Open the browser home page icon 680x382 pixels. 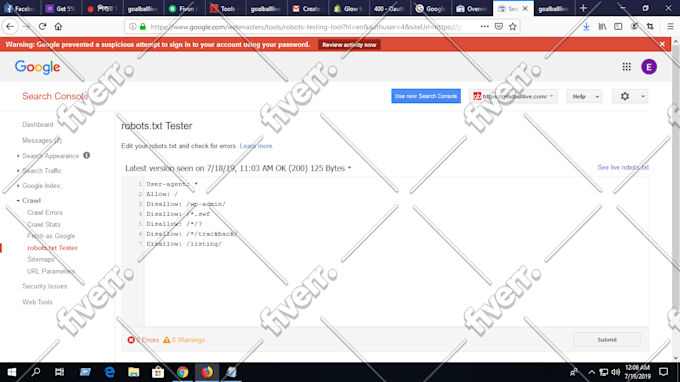[x=58, y=26]
